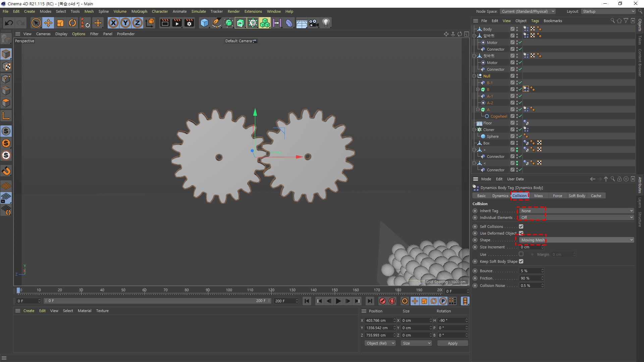Switch to the Soft Body tab

point(577,196)
